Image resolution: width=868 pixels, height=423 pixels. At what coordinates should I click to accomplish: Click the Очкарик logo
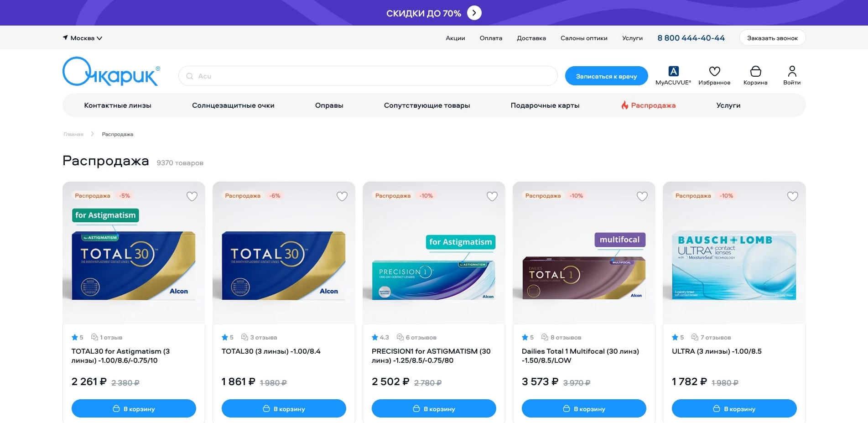click(x=111, y=72)
